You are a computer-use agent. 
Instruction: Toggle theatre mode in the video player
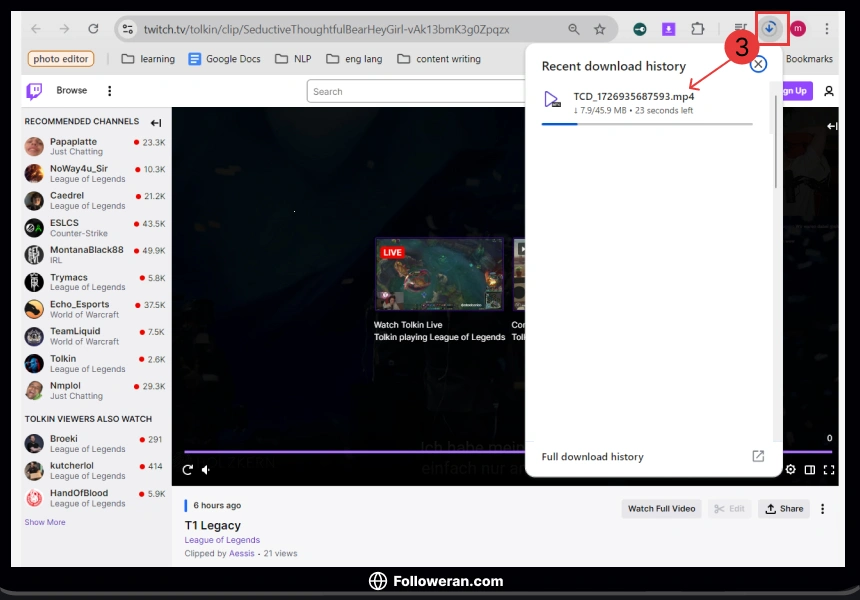pos(810,469)
